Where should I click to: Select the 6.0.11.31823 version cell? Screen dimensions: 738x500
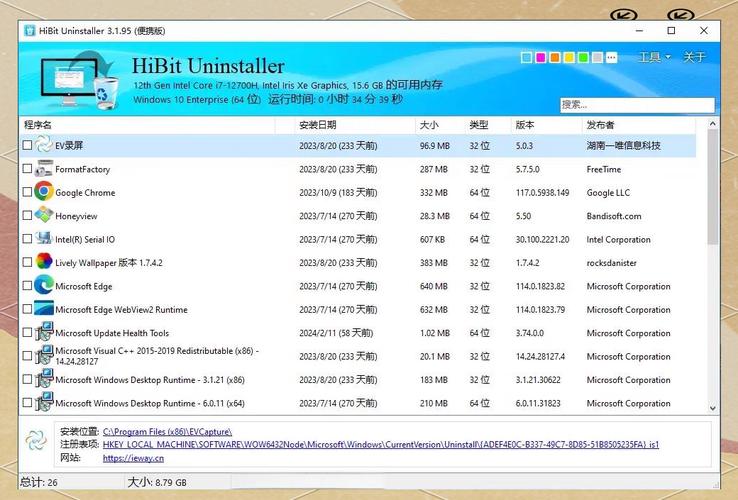pos(538,403)
